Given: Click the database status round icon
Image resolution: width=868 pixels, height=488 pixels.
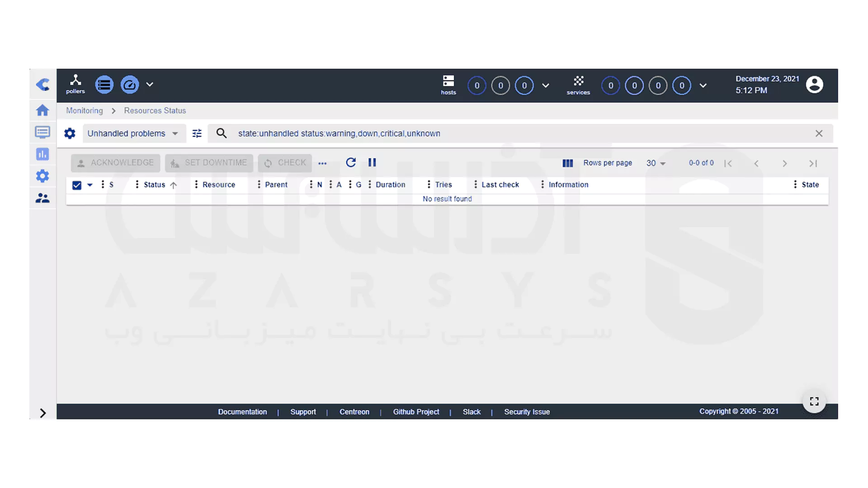Looking at the screenshot, I should 104,84.
